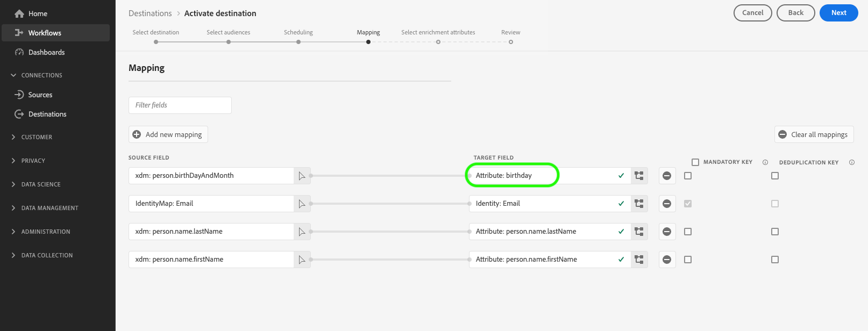Remove the IdentityMap: Email mapping row
The height and width of the screenshot is (331, 868).
point(667,204)
